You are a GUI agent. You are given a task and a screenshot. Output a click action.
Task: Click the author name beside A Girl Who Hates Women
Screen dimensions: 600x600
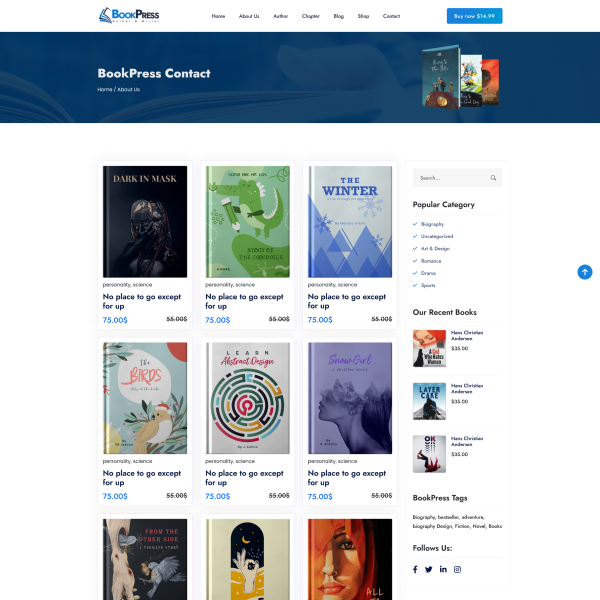click(x=467, y=336)
